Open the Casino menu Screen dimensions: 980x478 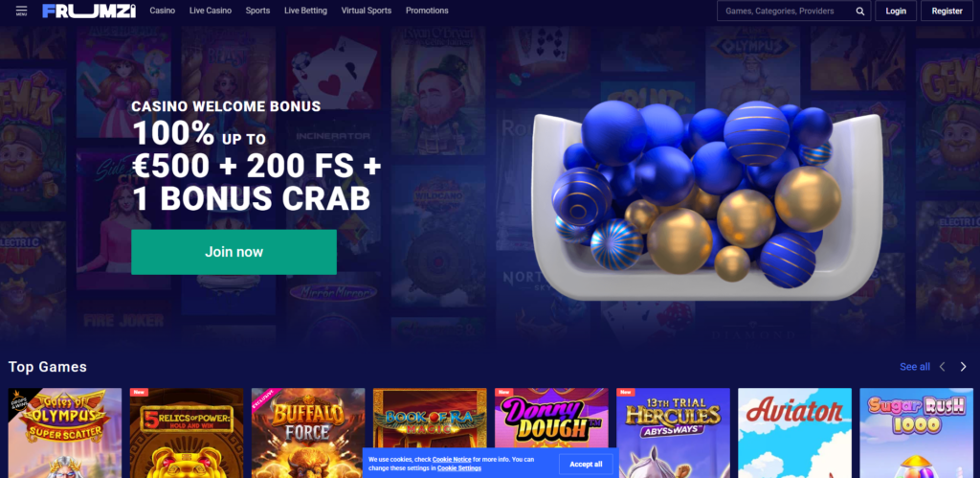click(163, 11)
